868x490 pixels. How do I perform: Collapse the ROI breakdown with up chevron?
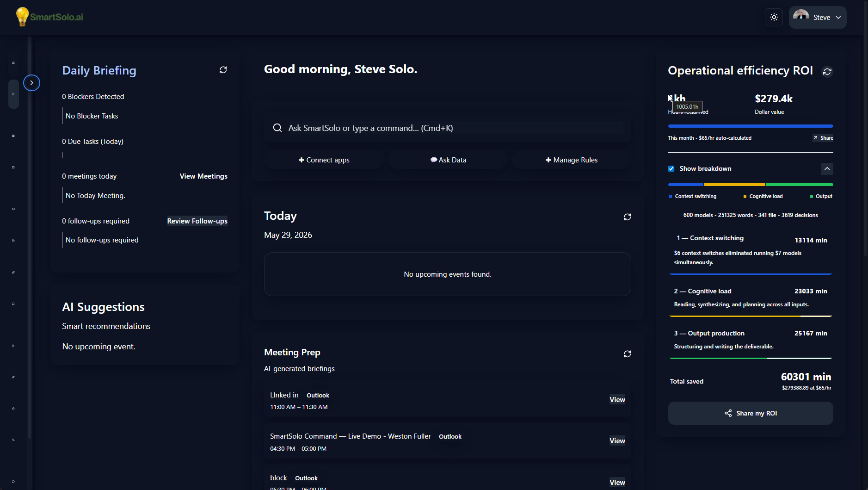click(x=827, y=169)
